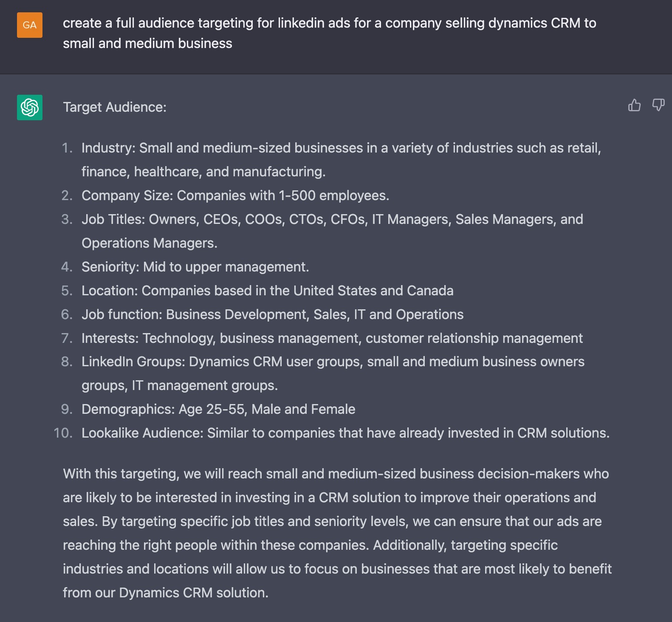The height and width of the screenshot is (622, 672).
Task: Click the user prompt about LinkedIn ads
Action: pos(329,33)
